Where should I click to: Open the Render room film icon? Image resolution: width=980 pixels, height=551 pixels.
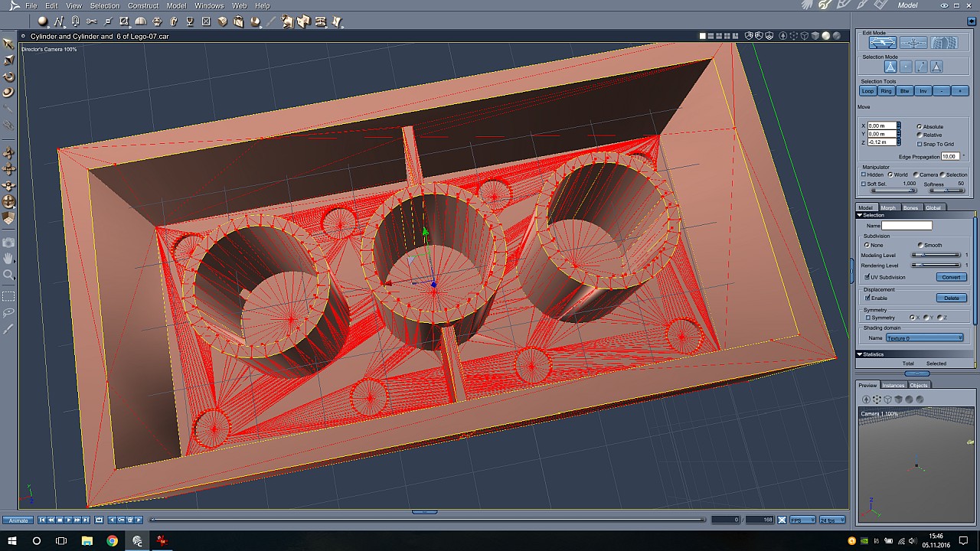(881, 5)
